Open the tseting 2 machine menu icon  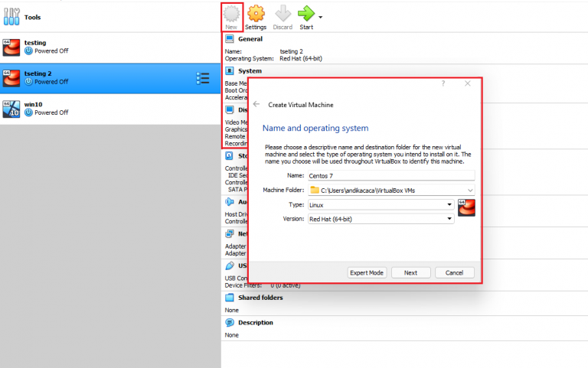(x=202, y=78)
